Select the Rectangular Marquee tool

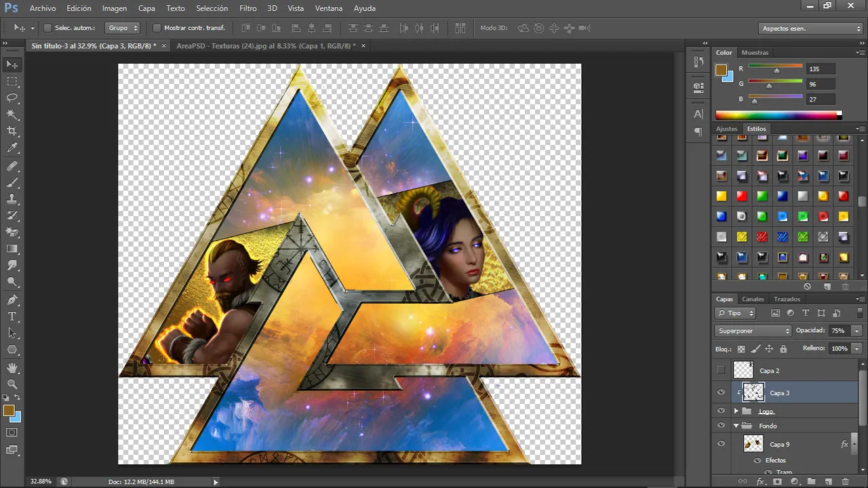(x=12, y=81)
